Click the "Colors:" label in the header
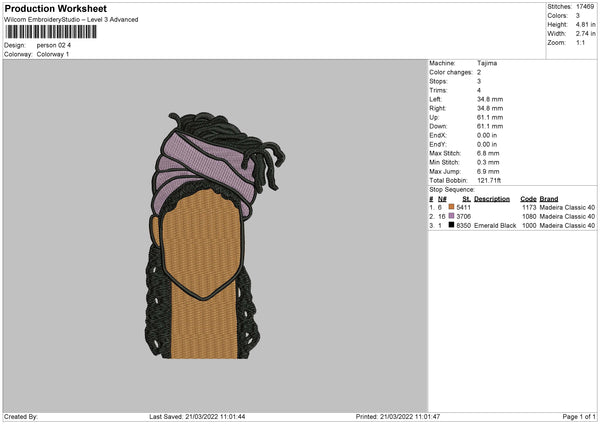This screenshot has width=600, height=424. [x=558, y=16]
